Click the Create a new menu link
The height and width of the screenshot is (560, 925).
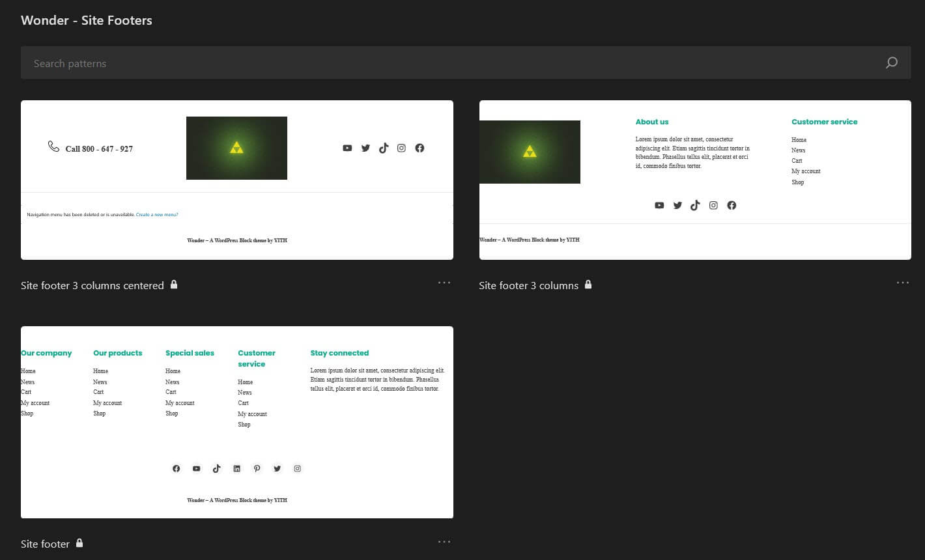click(x=157, y=214)
